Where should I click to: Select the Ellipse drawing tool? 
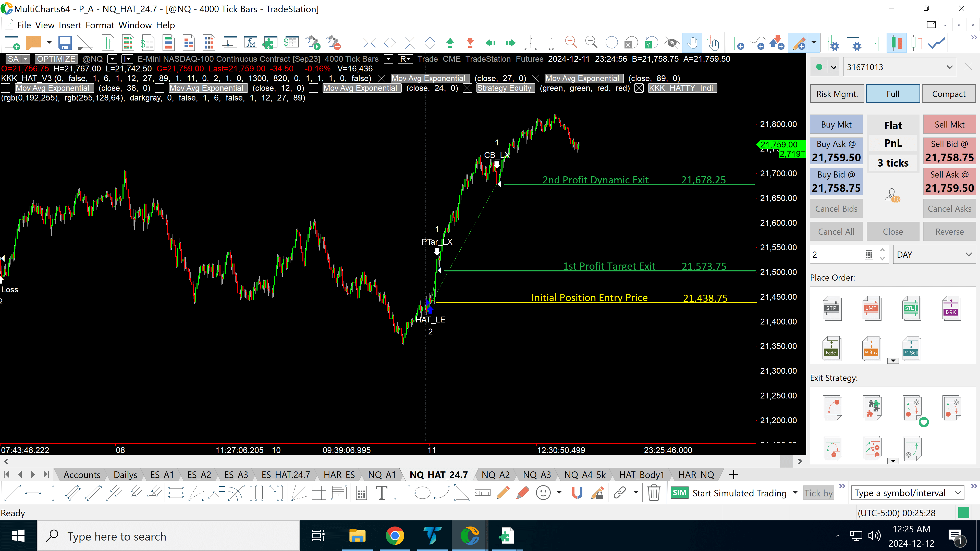pyautogui.click(x=422, y=493)
